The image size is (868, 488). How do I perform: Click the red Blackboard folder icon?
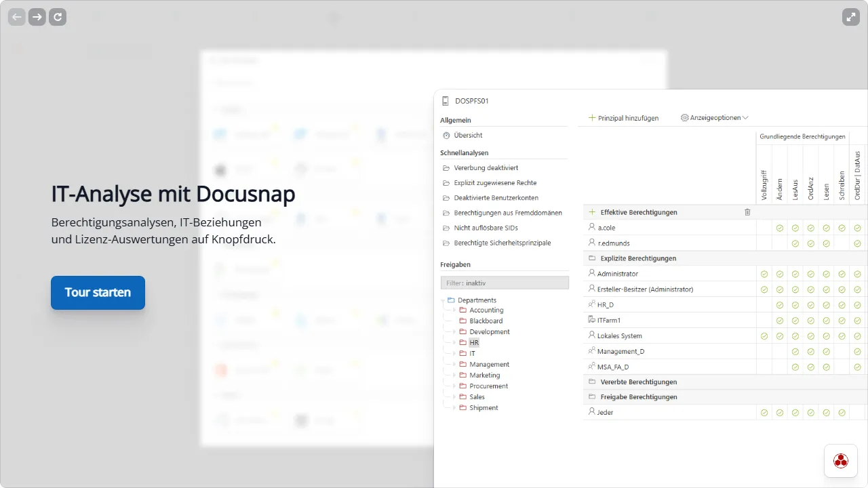[x=463, y=321]
